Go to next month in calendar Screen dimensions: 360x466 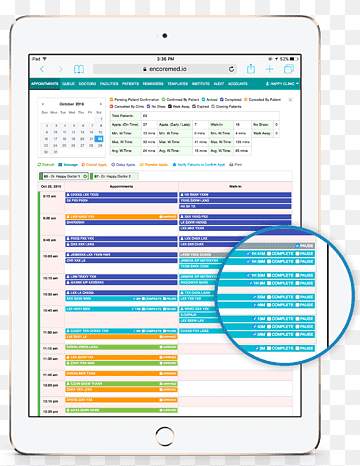[x=100, y=104]
